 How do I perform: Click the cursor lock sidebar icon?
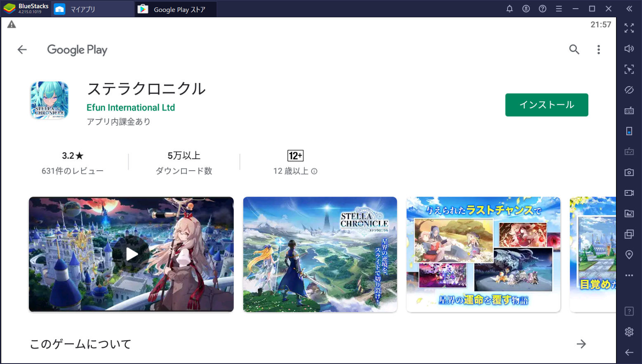coord(629,69)
